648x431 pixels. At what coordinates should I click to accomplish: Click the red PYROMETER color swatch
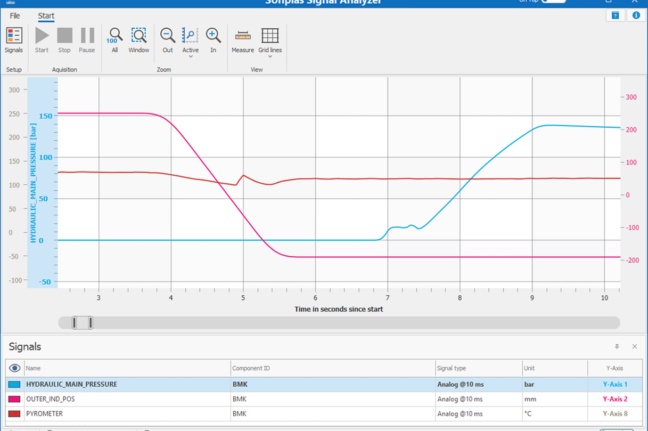point(14,414)
